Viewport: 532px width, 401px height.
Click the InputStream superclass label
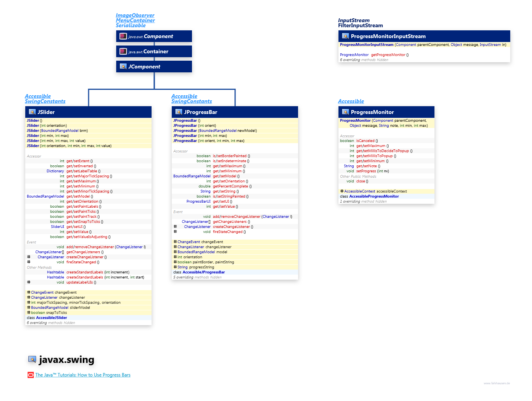click(354, 21)
